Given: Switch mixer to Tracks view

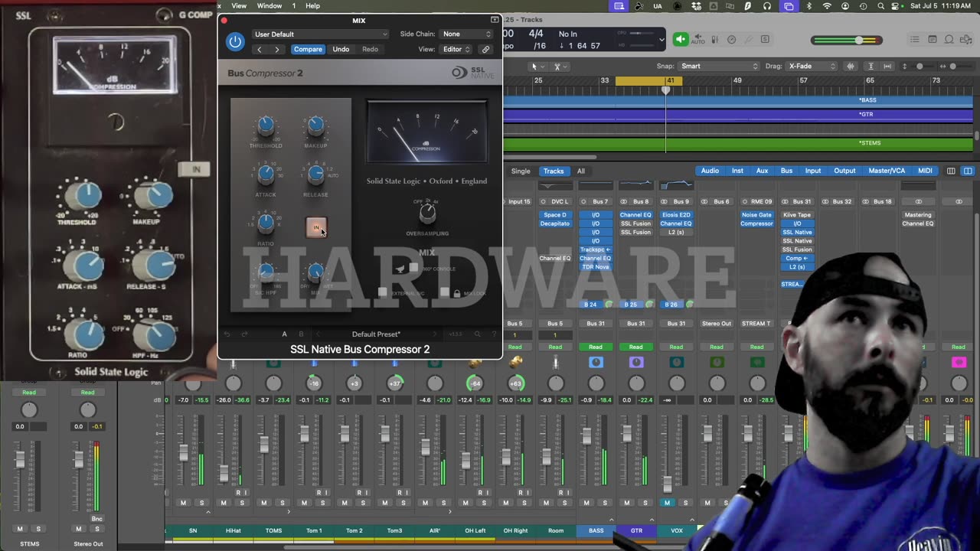Looking at the screenshot, I should coord(554,171).
